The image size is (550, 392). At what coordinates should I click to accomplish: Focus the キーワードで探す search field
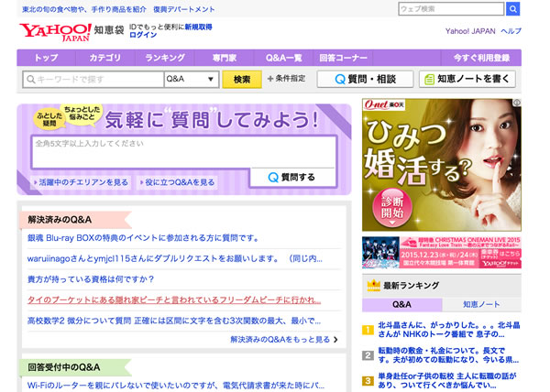[93, 79]
